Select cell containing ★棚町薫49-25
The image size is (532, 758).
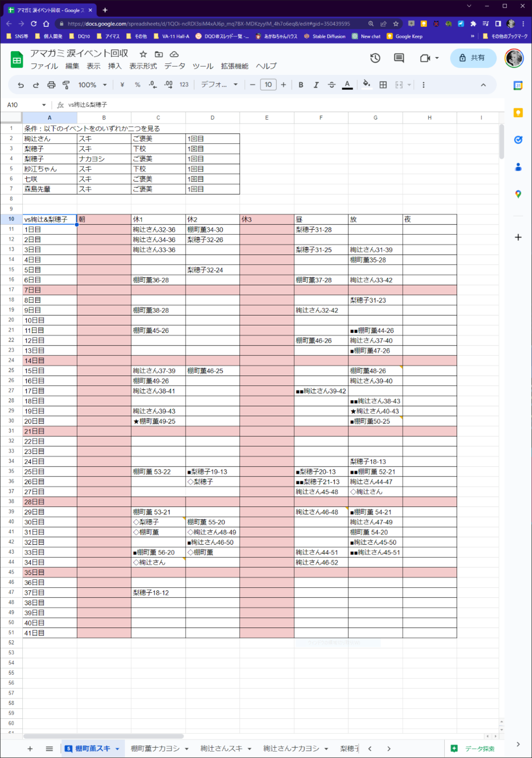click(158, 421)
